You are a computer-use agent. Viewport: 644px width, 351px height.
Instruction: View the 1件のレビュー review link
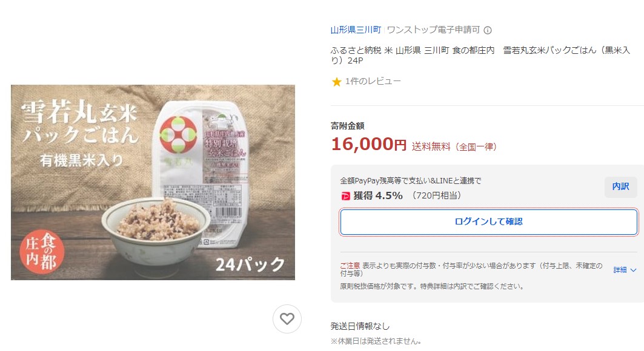point(373,82)
